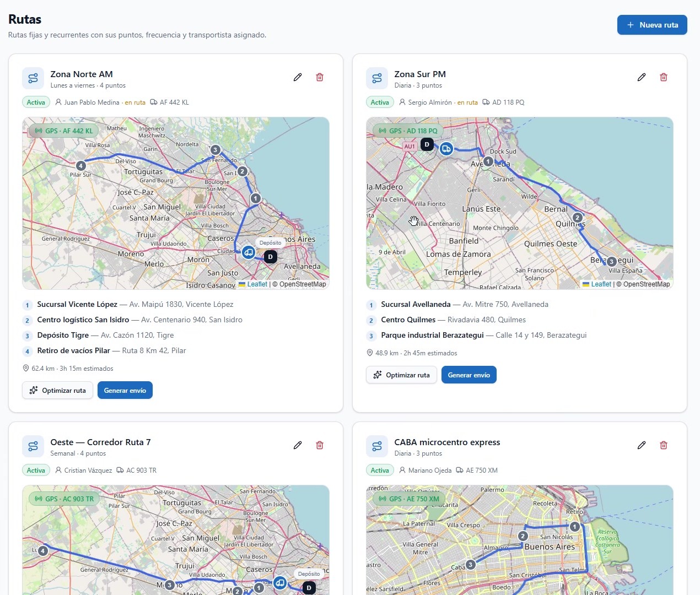Click depot D marker on Zona Sur PM map
Screen dimensions: 700x595
click(427, 144)
